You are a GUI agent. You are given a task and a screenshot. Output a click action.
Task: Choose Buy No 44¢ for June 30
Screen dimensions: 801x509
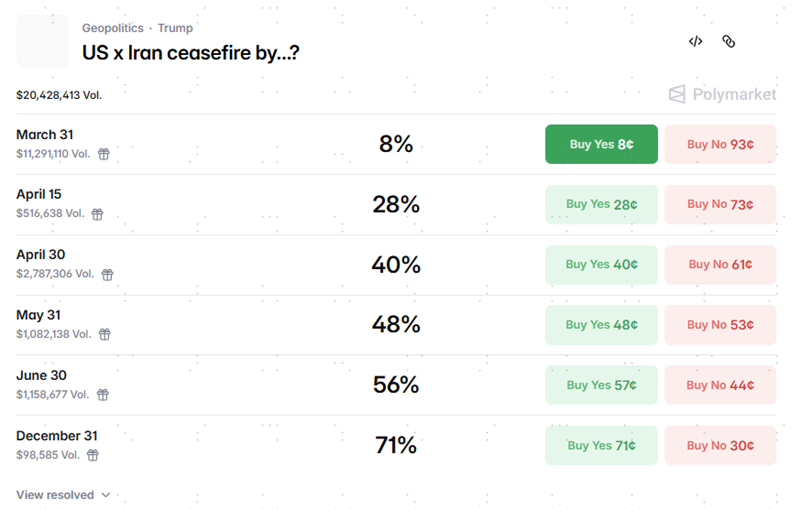[x=719, y=385]
